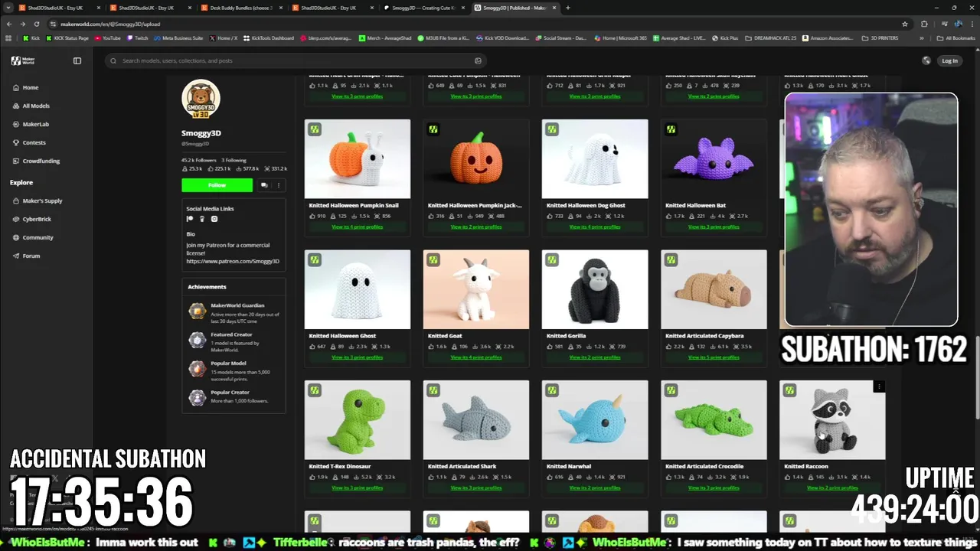Click the Knitted Goat title

pos(445,335)
